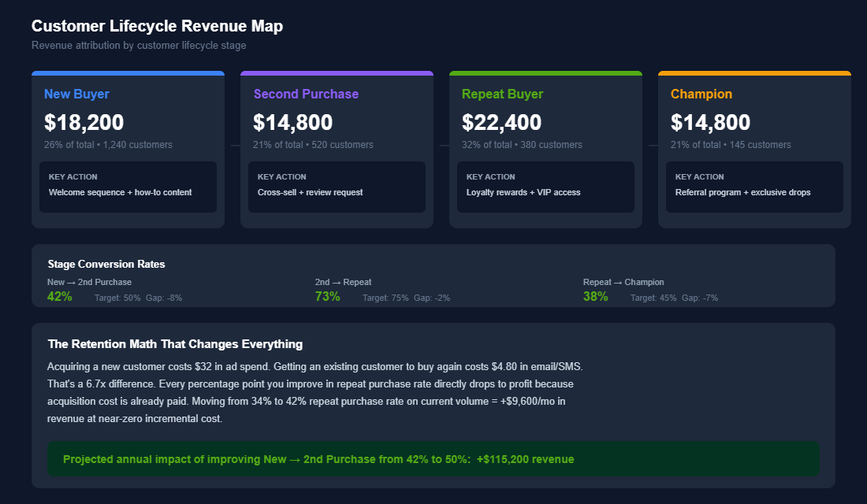Click the Stage Conversion Rates heading
Viewport: 867px width, 504px height.
(x=106, y=264)
